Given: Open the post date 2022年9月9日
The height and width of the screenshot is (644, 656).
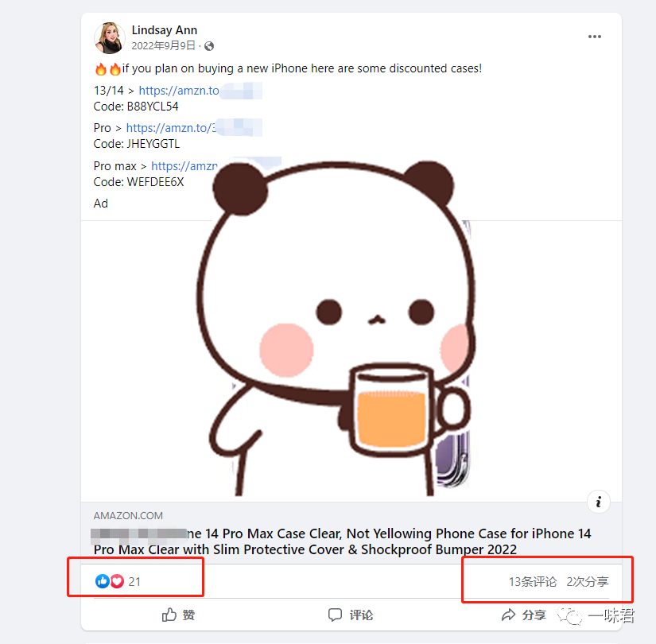Looking at the screenshot, I should coord(164,45).
